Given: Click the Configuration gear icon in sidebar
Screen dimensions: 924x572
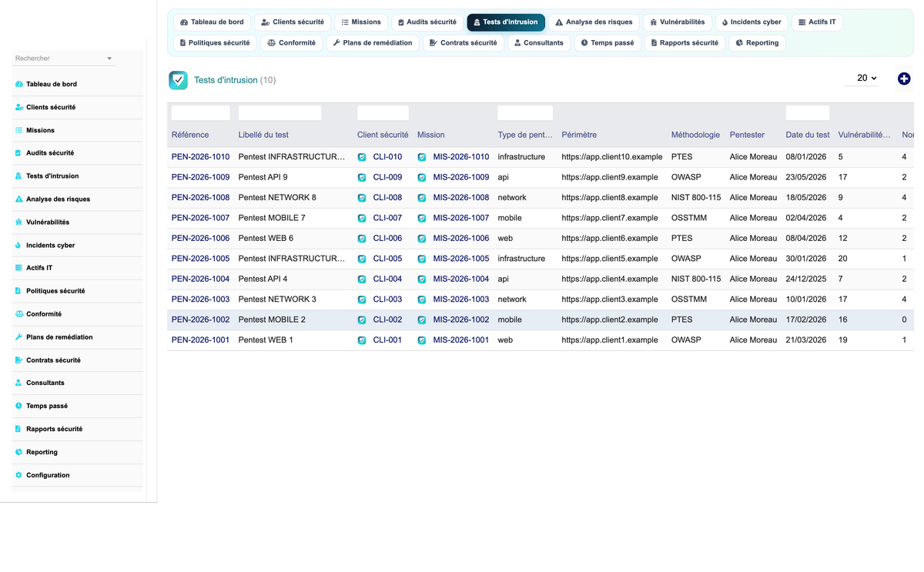Looking at the screenshot, I should point(18,475).
